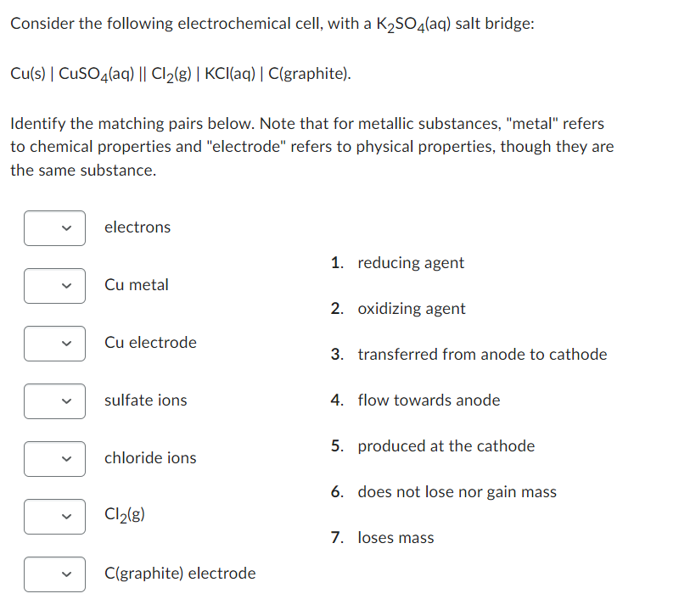Open the dropdown next to chloride ions
690x616 pixels.
coord(54,459)
